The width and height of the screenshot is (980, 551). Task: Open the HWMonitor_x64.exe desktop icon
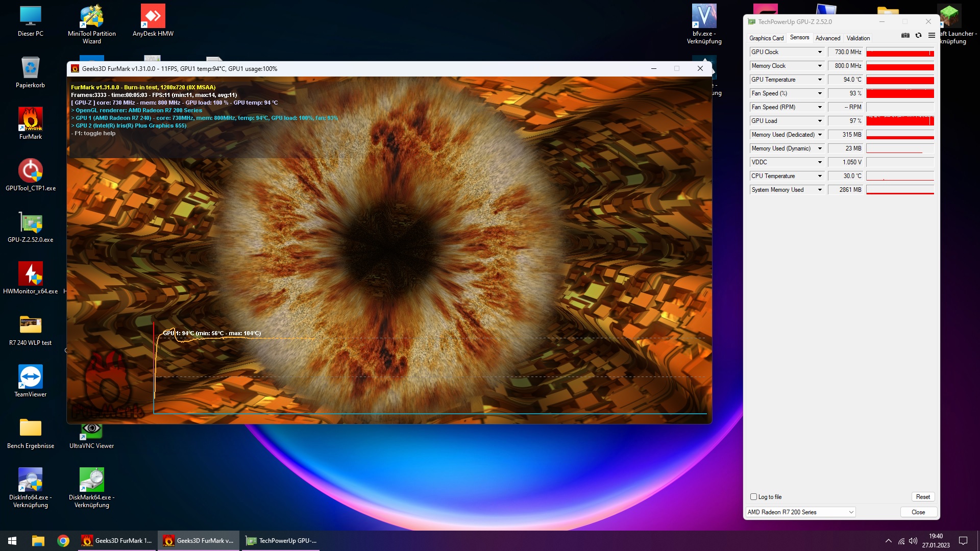click(31, 278)
